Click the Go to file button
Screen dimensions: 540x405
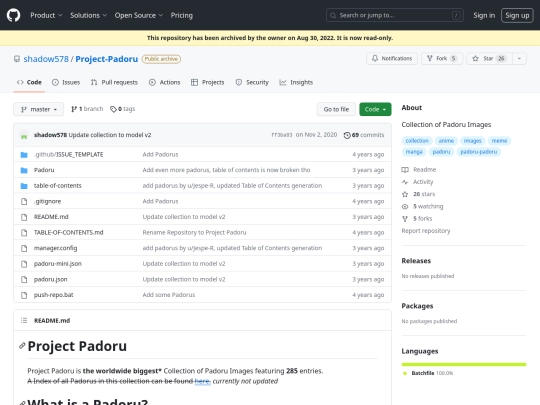336,109
